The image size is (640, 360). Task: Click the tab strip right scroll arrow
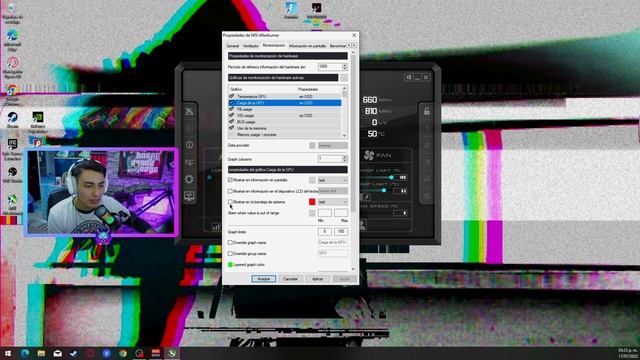(x=353, y=45)
